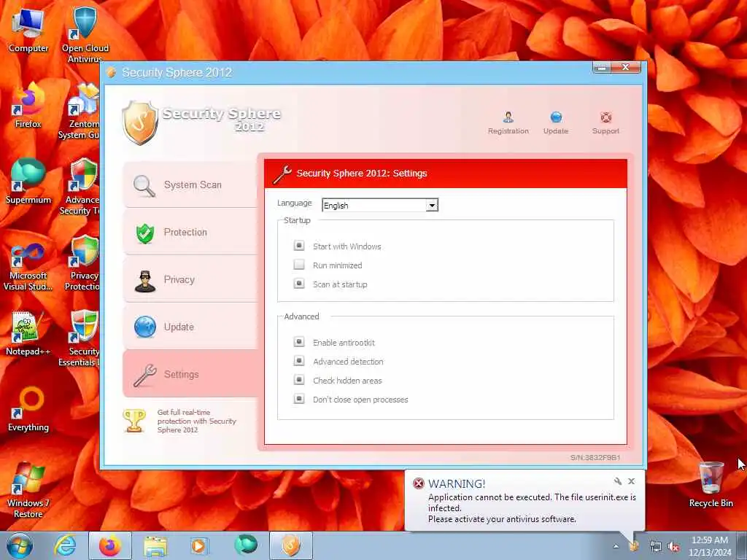Toggle Enable antirootkit checkbox

click(298, 342)
